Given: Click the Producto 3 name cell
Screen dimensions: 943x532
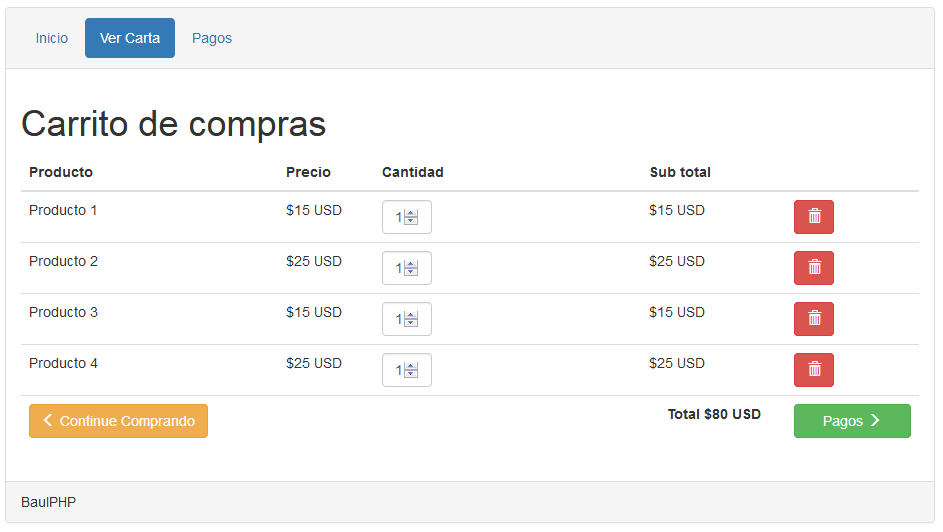Looking at the screenshot, I should pyautogui.click(x=63, y=313).
